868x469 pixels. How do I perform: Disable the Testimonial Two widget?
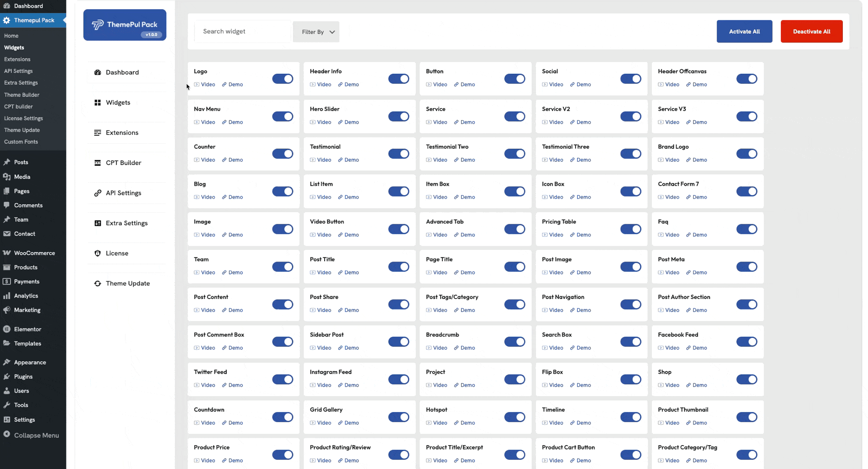[515, 154]
